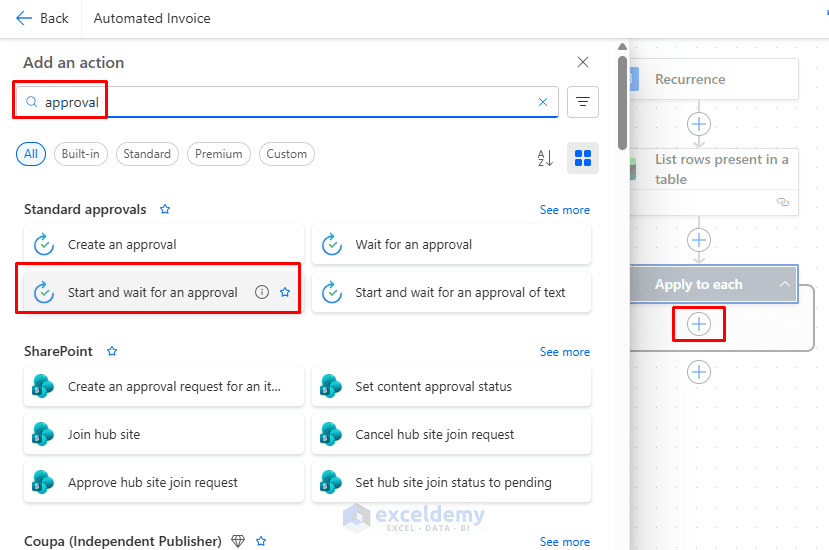Clear the approval search text

pyautogui.click(x=542, y=102)
